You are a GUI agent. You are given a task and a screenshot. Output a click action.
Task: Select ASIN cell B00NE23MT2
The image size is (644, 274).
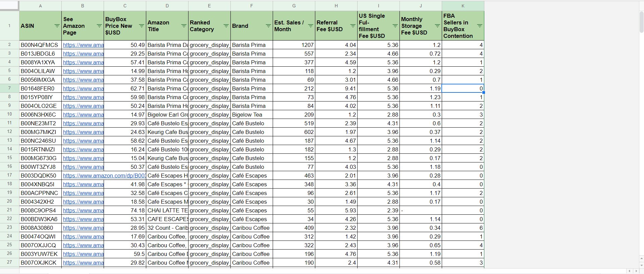coord(41,123)
